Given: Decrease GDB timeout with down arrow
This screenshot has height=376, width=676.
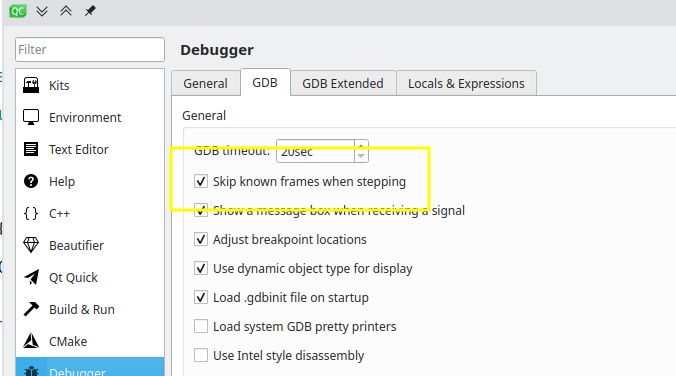Looking at the screenshot, I should pos(361,156).
